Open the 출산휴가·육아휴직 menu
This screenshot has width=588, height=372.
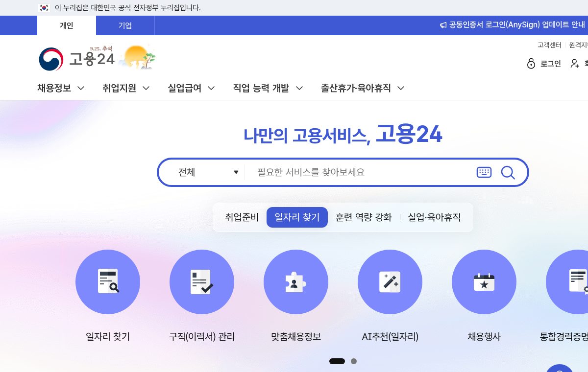tap(356, 88)
